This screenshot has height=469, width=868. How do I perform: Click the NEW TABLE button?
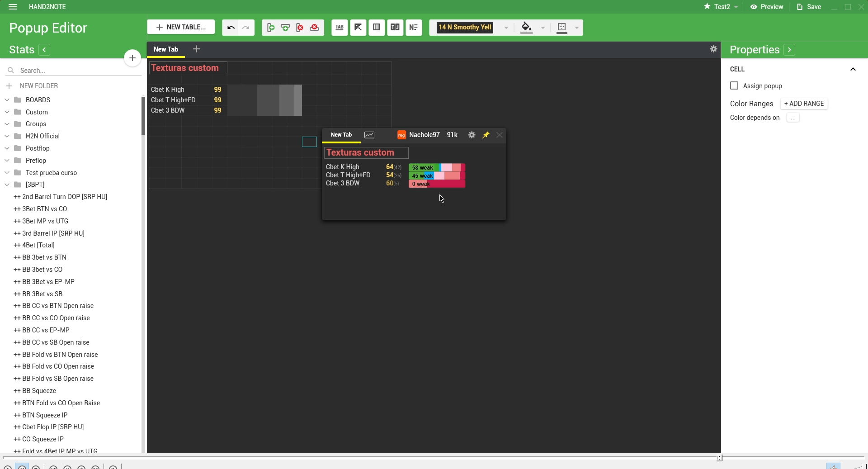(181, 27)
